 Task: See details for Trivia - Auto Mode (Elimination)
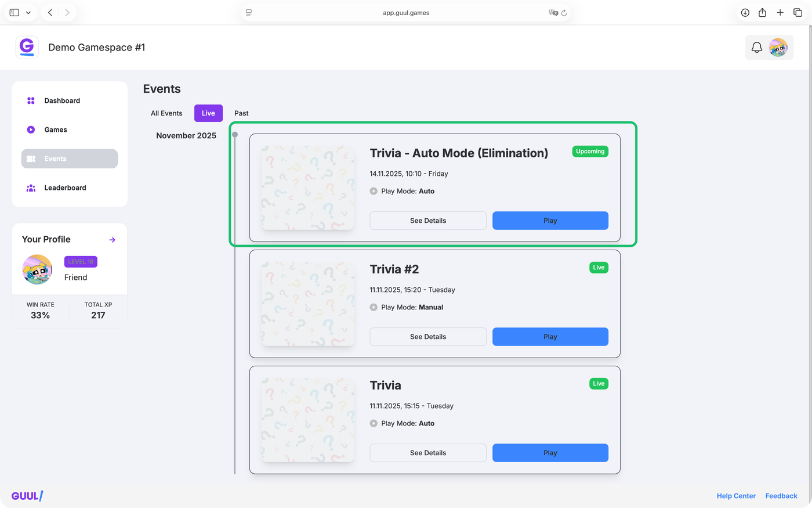click(428, 221)
